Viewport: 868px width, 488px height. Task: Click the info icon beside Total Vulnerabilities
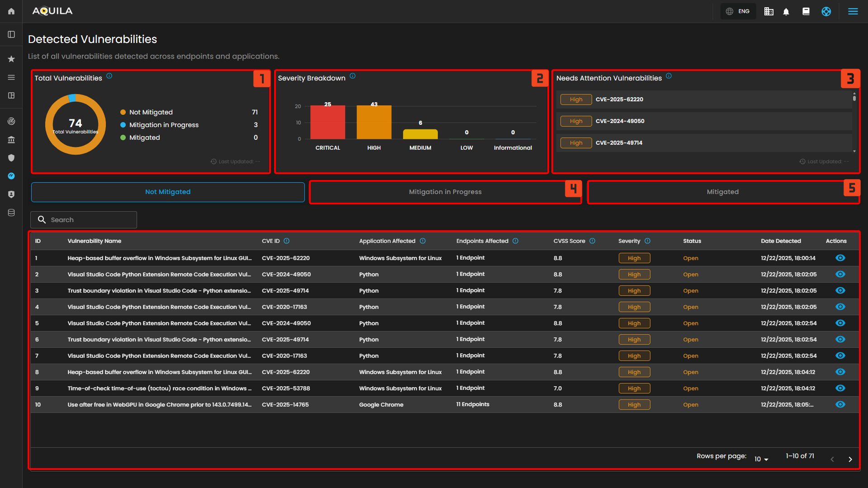[x=109, y=76]
